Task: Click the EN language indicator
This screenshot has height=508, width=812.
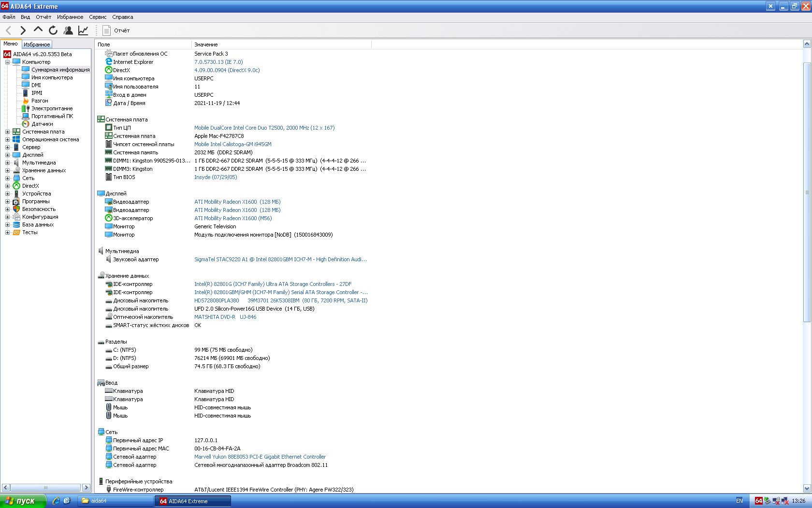Action: pos(739,501)
